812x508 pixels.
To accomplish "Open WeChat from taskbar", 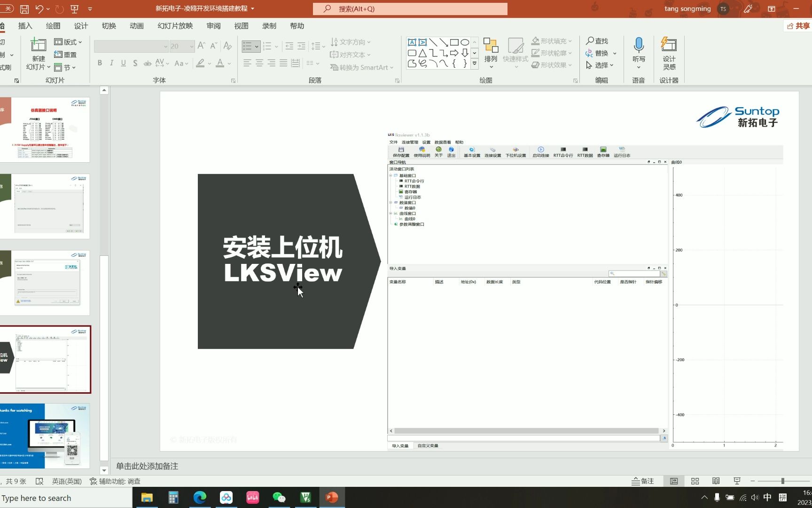I will click(279, 497).
